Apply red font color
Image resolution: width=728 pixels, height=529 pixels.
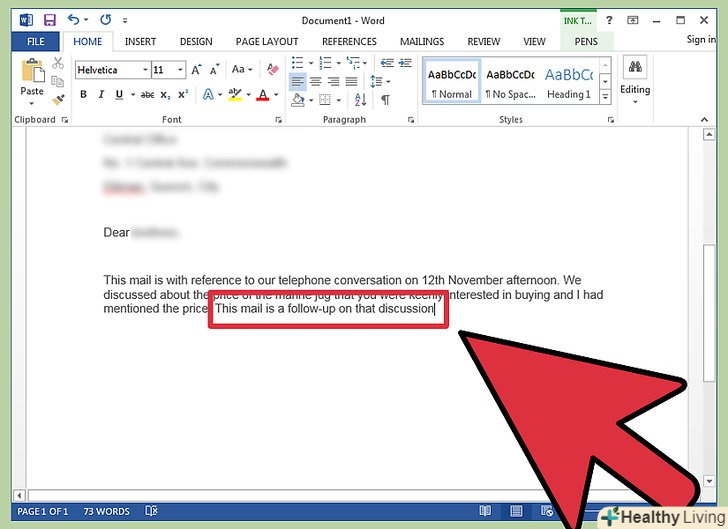[263, 95]
